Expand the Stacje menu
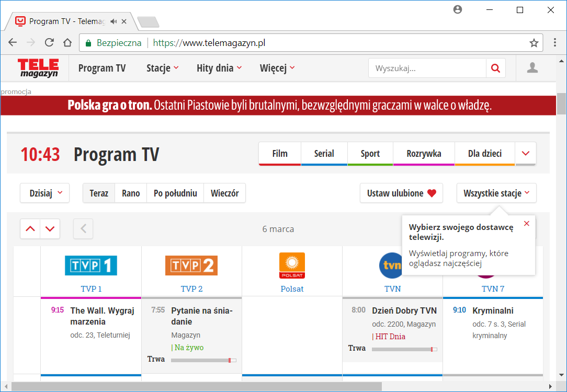567x392 pixels. pyautogui.click(x=162, y=68)
